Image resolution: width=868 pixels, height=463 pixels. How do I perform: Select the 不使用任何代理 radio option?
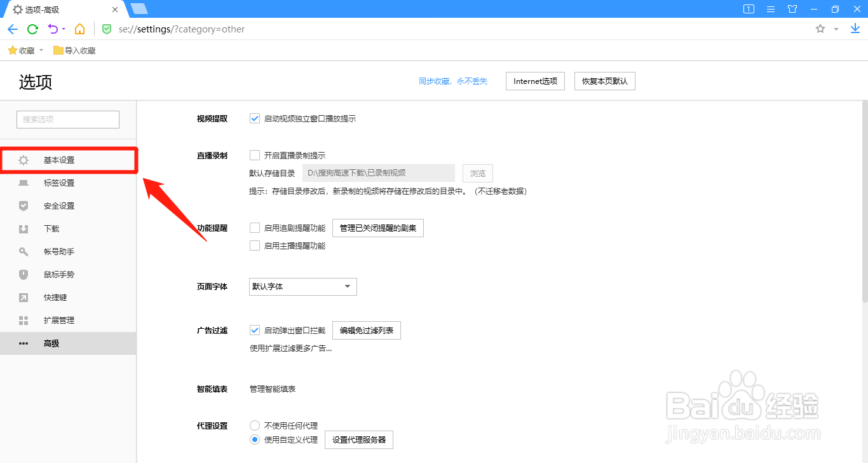pos(254,425)
